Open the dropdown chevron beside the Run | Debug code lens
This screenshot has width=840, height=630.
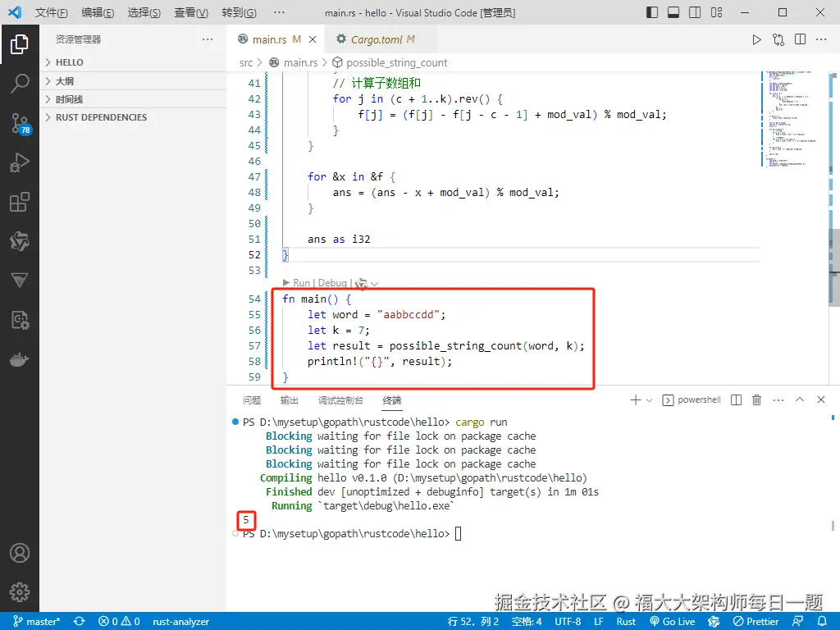click(x=374, y=283)
